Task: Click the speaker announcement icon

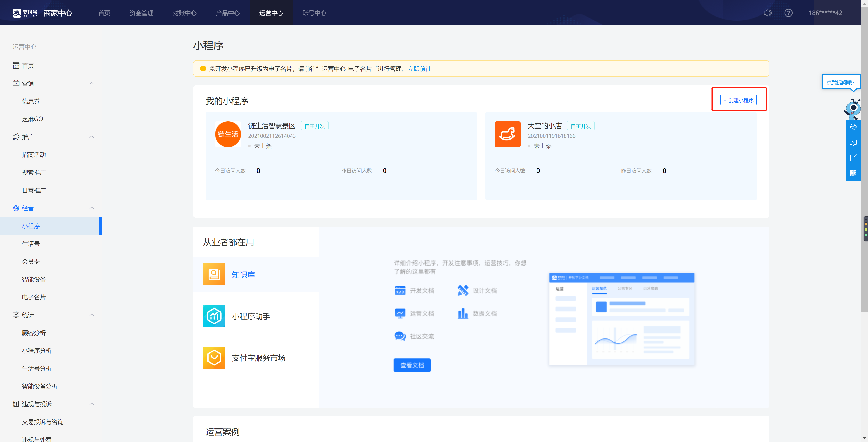Action: click(x=767, y=13)
